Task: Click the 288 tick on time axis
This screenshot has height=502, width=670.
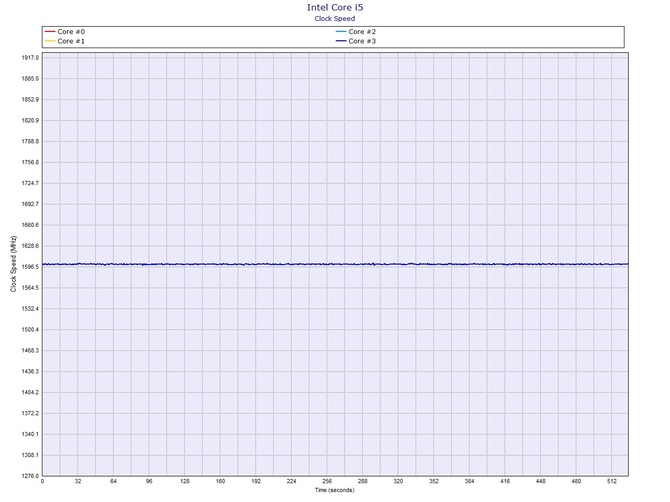Action: [x=362, y=481]
